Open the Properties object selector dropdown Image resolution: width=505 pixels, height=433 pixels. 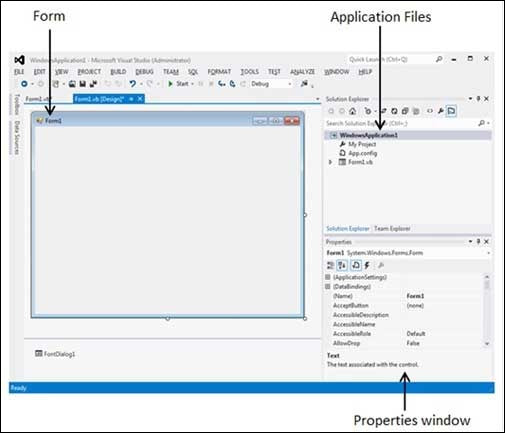pos(488,253)
